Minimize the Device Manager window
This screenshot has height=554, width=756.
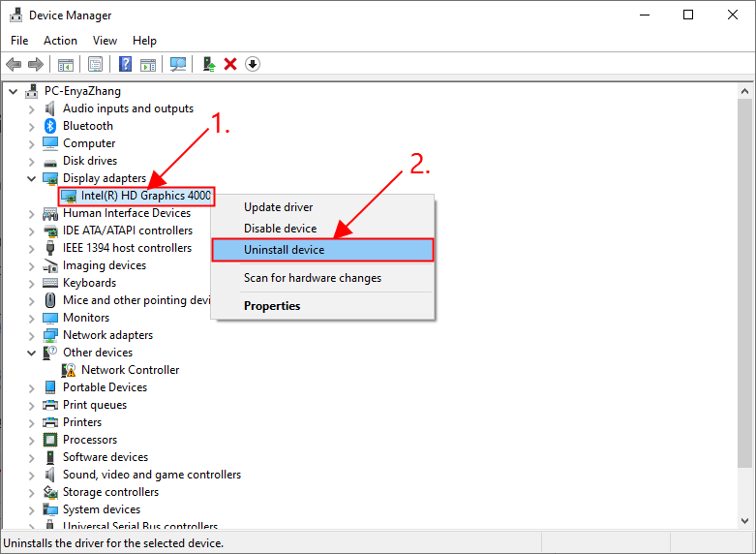[x=645, y=15]
